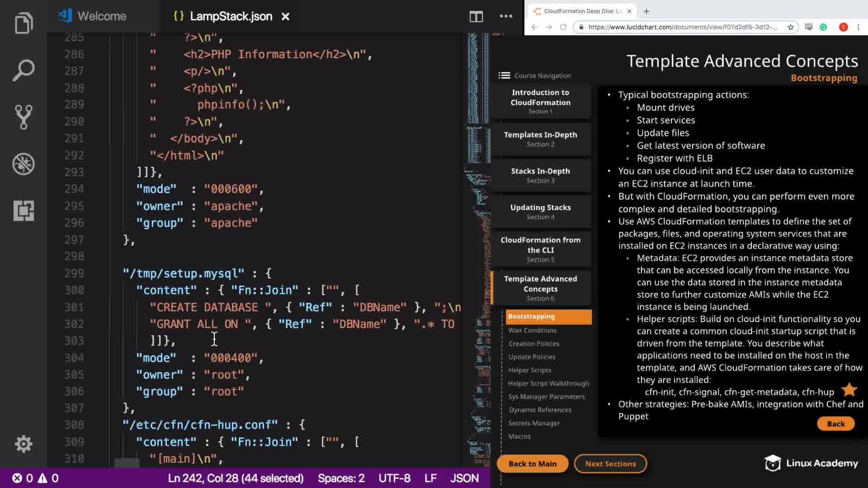Open JSON language mode selector
Viewport: 868px width, 488px height.
(x=464, y=478)
